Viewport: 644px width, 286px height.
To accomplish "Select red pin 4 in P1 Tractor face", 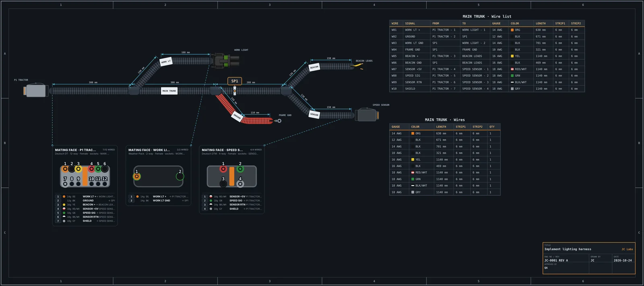I will pos(91,169).
